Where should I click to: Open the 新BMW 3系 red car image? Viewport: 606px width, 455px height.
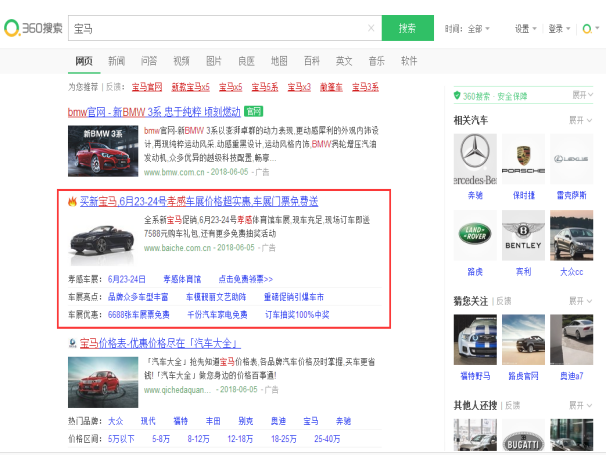click(x=103, y=151)
